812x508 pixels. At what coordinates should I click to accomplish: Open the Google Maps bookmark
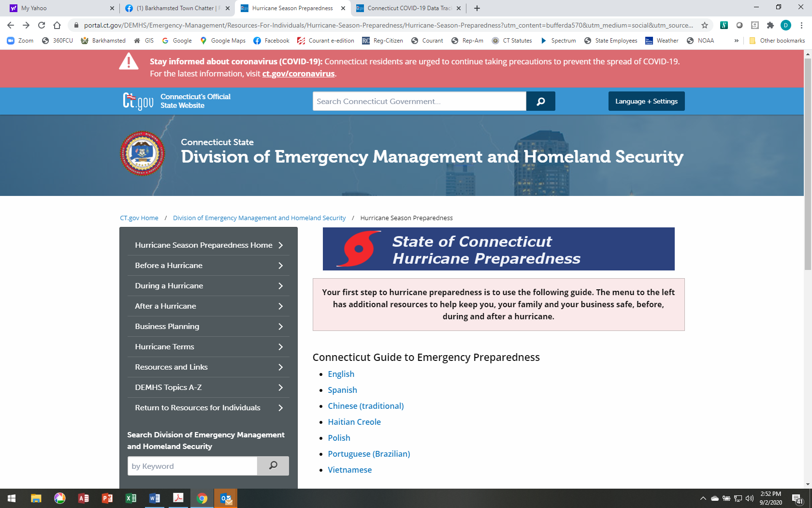pos(223,41)
